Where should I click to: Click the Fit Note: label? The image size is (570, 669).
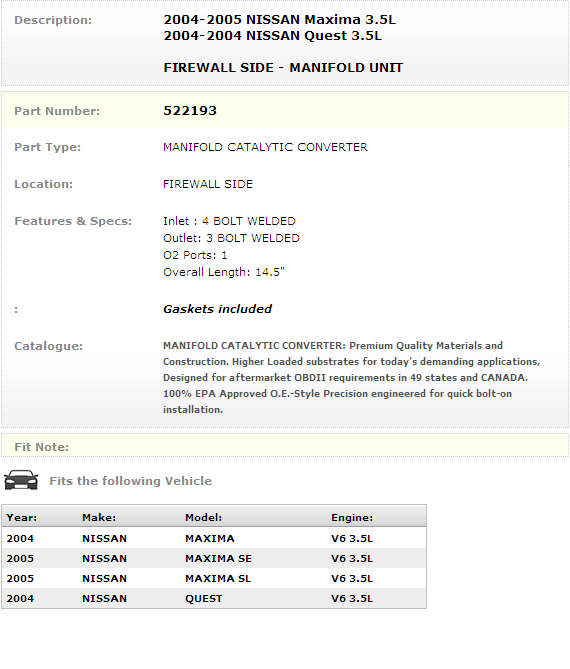(41, 447)
